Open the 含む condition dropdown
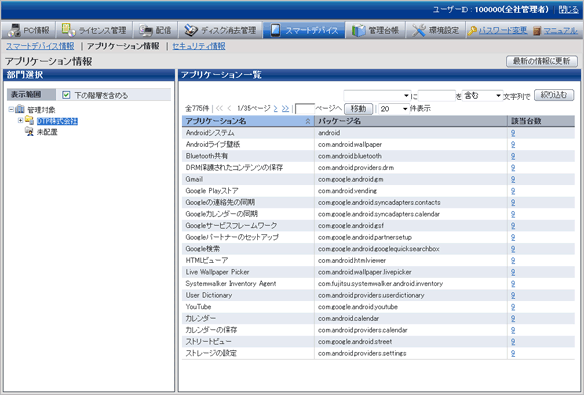 (482, 96)
